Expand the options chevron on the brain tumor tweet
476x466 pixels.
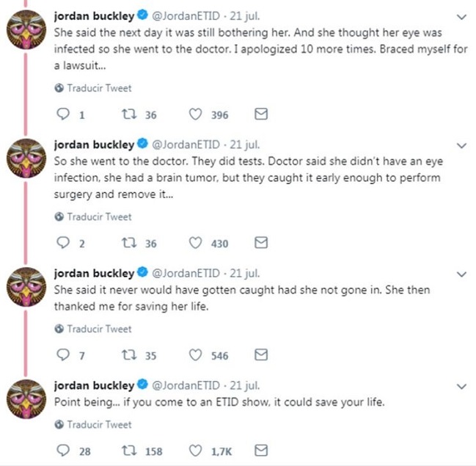point(461,145)
